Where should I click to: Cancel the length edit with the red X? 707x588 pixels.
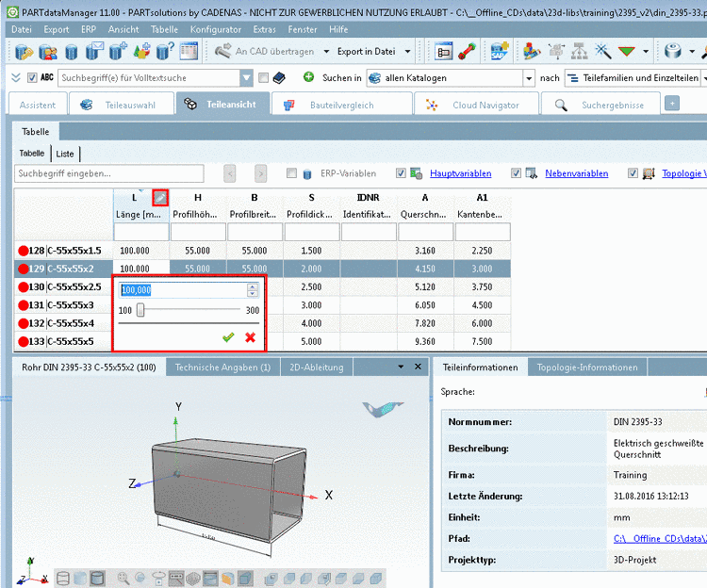click(x=250, y=336)
